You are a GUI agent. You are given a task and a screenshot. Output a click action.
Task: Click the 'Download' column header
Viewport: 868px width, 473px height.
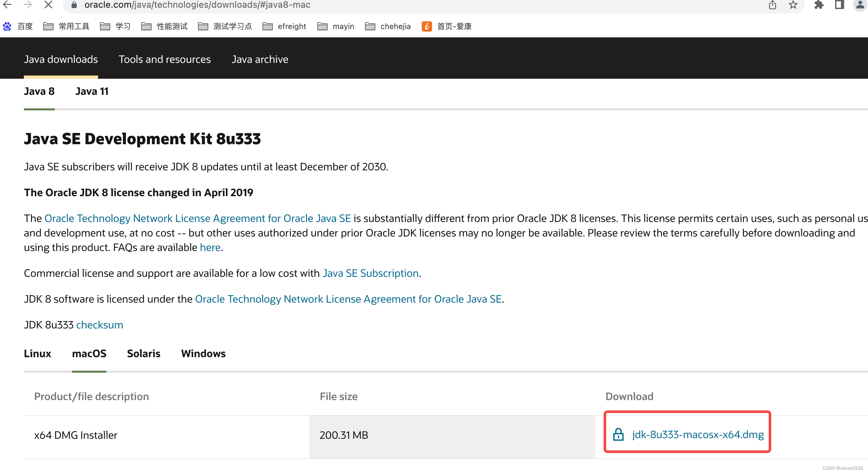pos(629,396)
